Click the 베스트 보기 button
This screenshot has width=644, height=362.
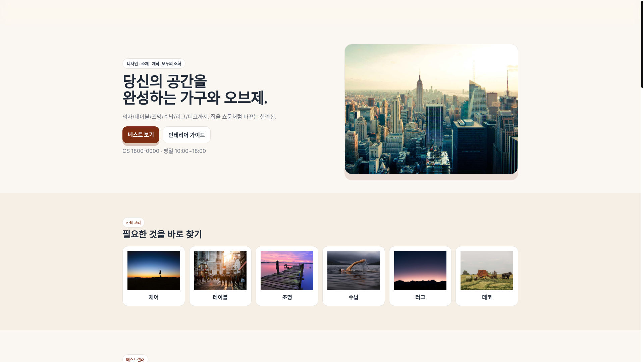pyautogui.click(x=141, y=135)
